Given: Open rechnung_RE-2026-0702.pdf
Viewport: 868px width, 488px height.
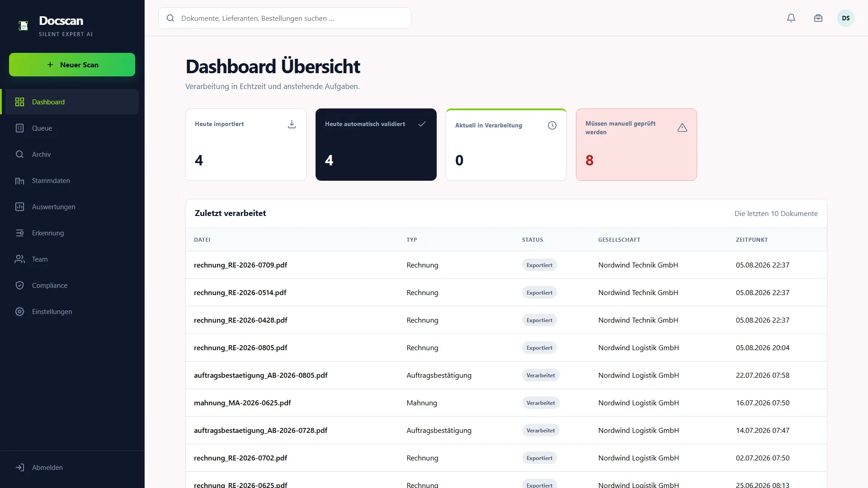Looking at the screenshot, I should click(241, 458).
